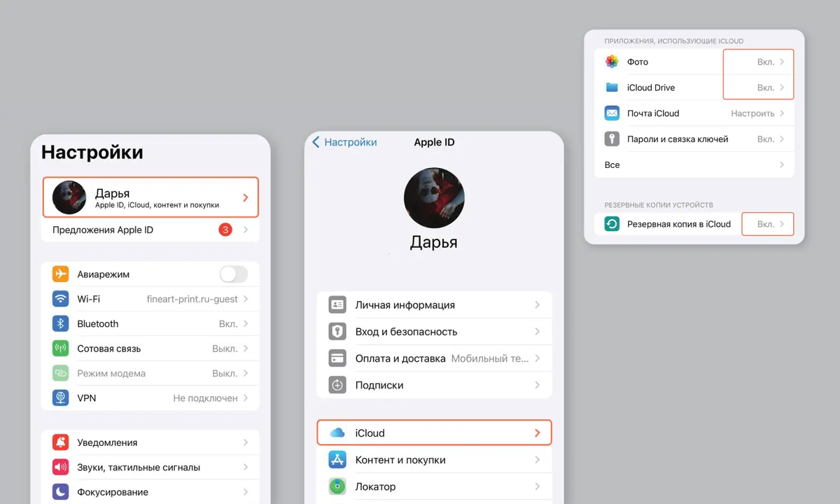Tap Вкл. value for Пароли и связка ключей

coord(766,139)
